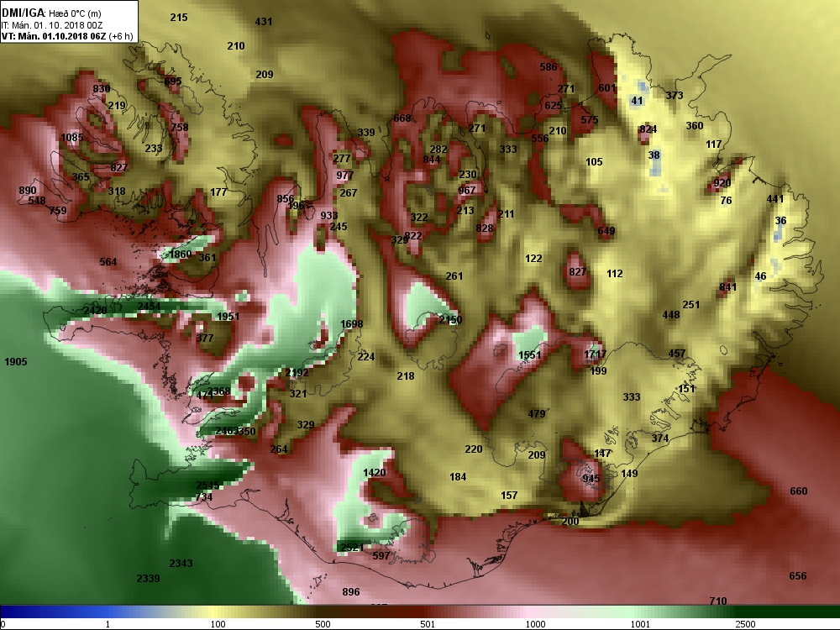Click the legend label '2500'
Viewport: 840px width, 630px height.
click(x=745, y=624)
